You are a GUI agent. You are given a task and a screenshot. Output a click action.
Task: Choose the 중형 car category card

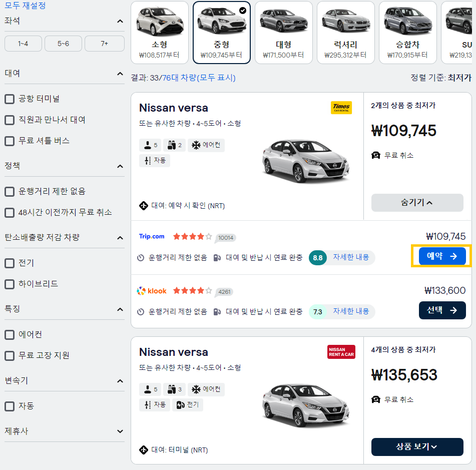(222, 33)
